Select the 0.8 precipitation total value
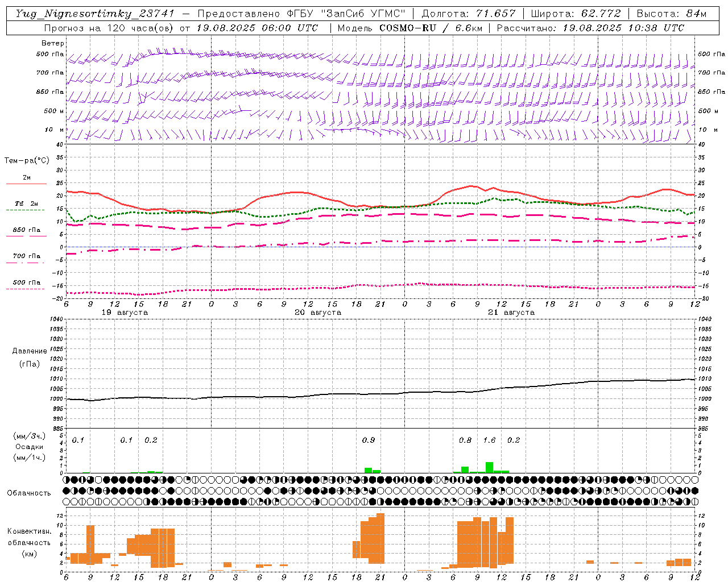This screenshot has width=728, height=582. tap(465, 440)
